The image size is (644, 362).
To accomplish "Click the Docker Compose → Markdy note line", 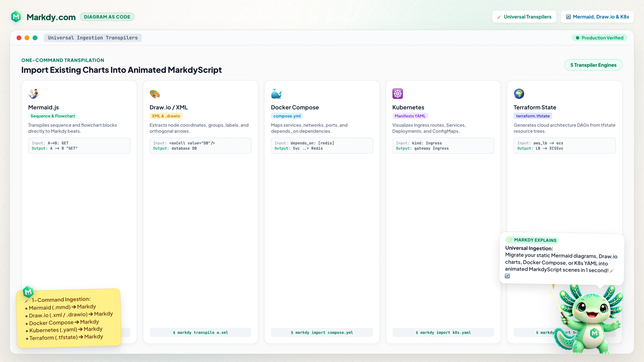I will pyautogui.click(x=62, y=322).
